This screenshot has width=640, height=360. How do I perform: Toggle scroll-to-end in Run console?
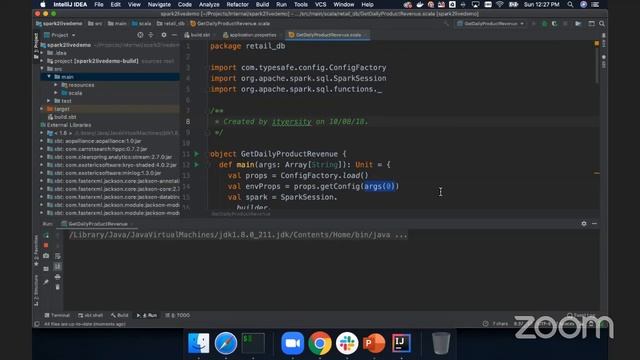click(58, 267)
